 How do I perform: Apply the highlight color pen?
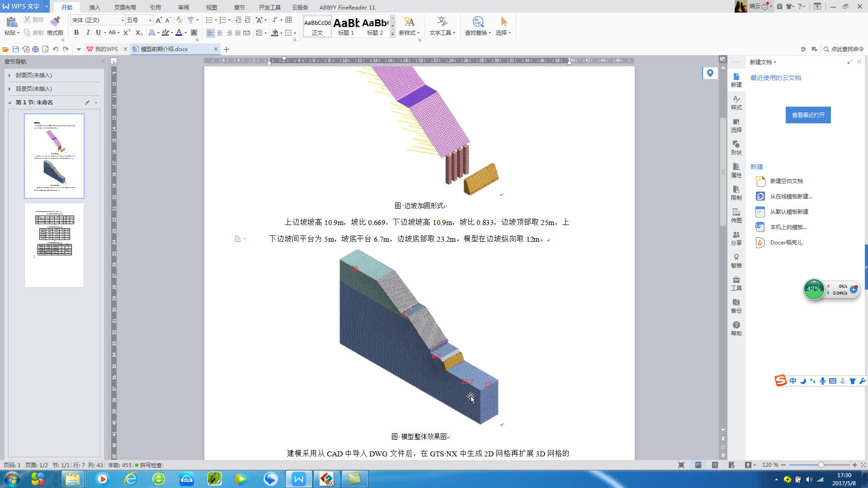coord(165,33)
